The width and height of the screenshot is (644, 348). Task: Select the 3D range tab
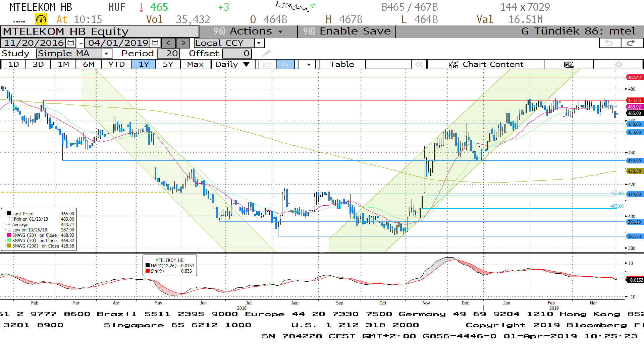coord(38,64)
